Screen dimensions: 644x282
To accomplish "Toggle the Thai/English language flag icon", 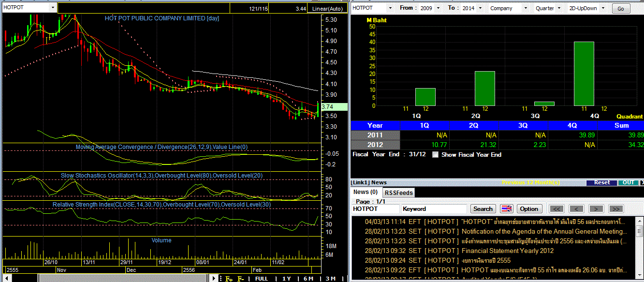I will click(x=506, y=209).
